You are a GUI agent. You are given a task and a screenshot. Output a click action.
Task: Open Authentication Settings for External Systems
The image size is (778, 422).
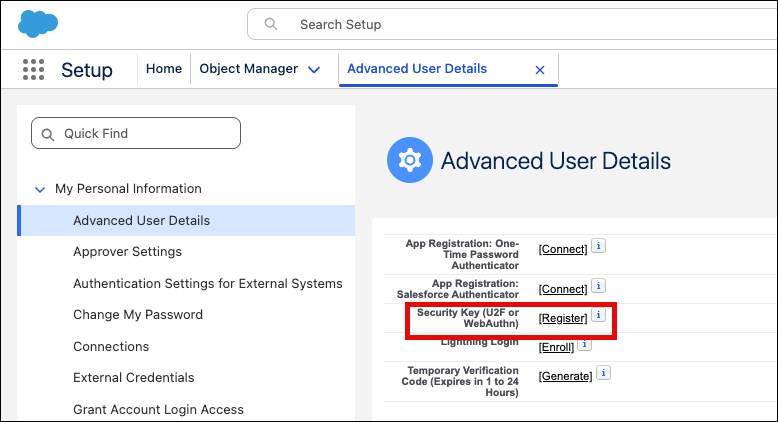[x=208, y=284]
